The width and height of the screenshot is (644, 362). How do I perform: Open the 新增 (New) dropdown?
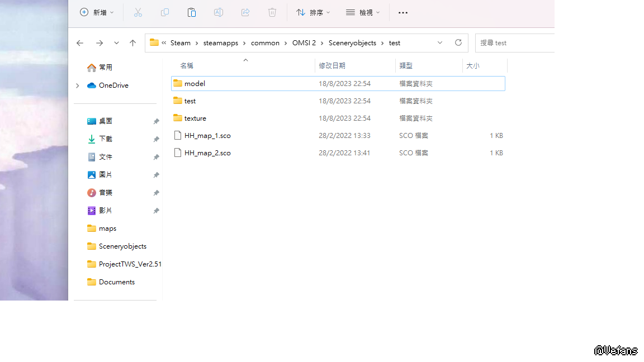(97, 12)
